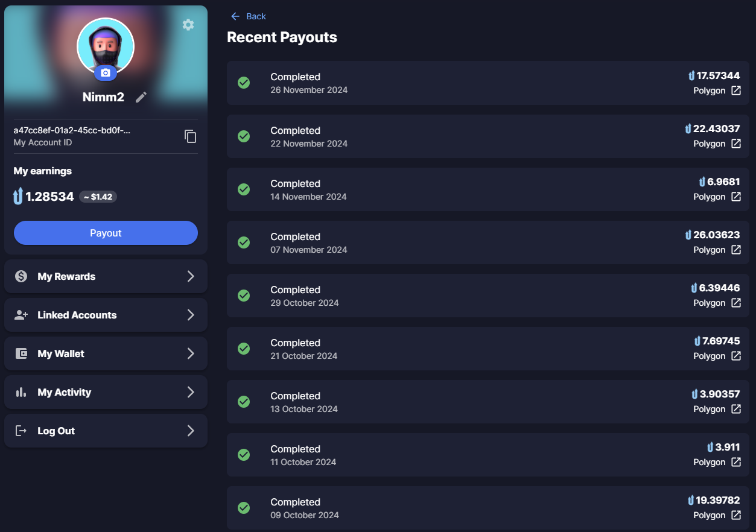Copy the Account ID with copy icon

pyautogui.click(x=190, y=136)
